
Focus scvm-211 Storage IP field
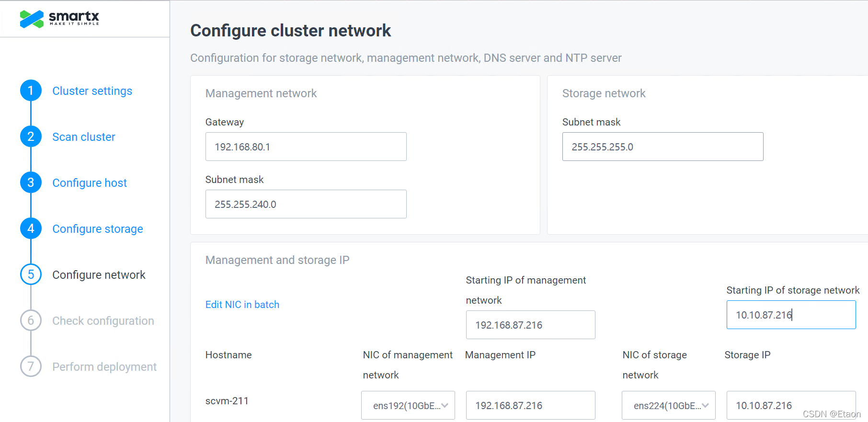point(791,405)
